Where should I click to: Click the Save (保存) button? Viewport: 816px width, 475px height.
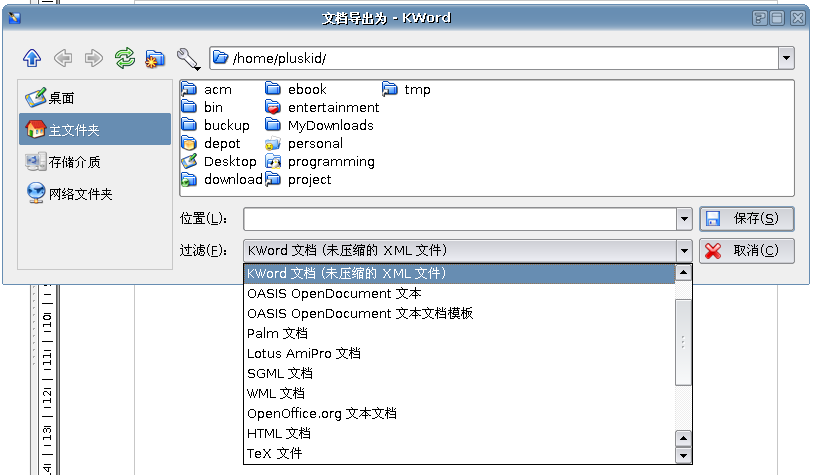[747, 219]
